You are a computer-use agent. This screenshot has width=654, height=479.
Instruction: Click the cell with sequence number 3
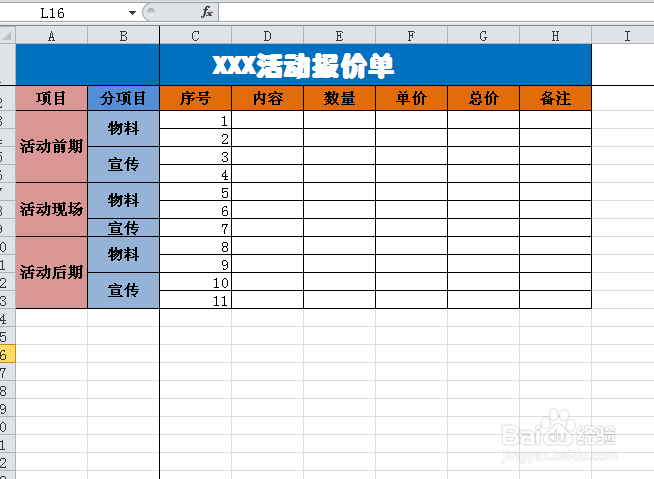(x=196, y=156)
